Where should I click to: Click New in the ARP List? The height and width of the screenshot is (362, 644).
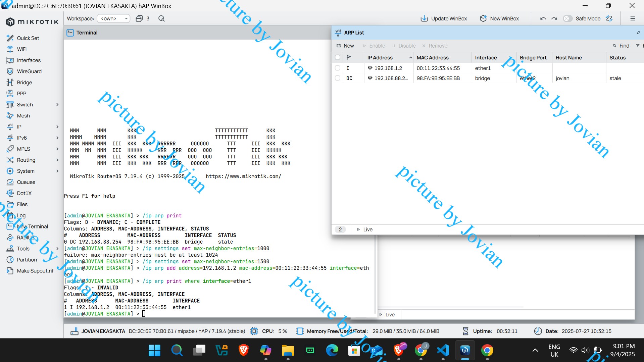(345, 46)
